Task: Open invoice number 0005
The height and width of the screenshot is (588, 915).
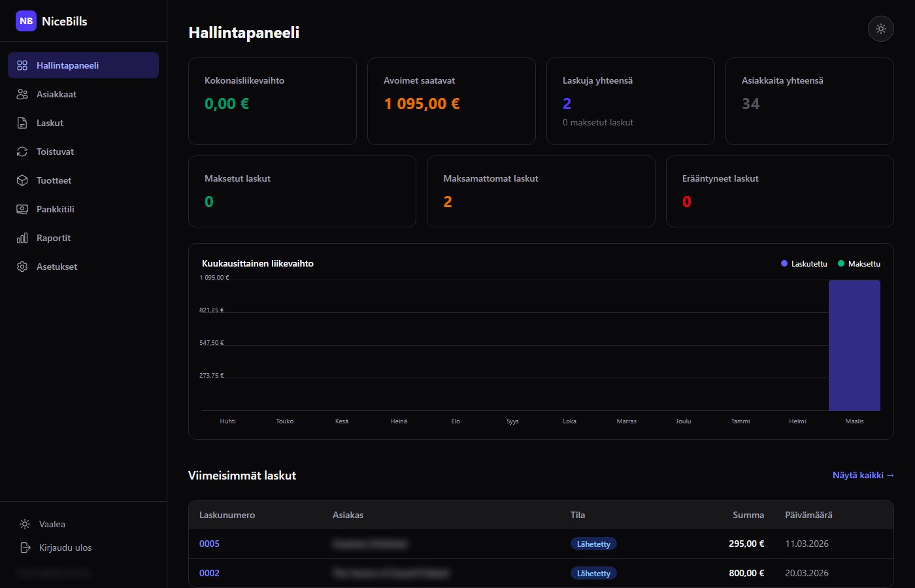Action: (x=209, y=544)
